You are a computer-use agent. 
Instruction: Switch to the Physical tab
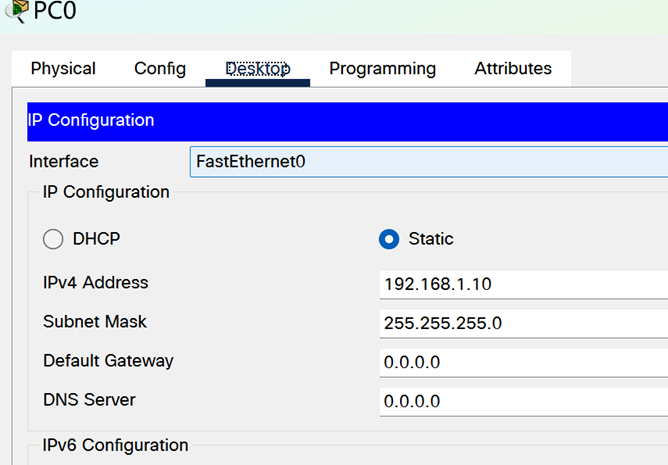click(63, 69)
